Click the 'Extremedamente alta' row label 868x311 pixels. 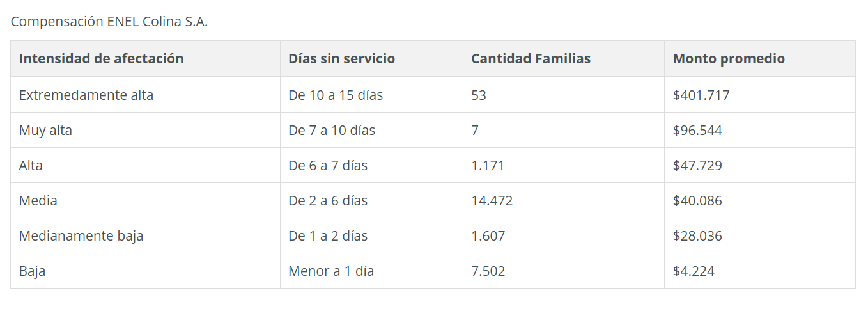coord(86,95)
